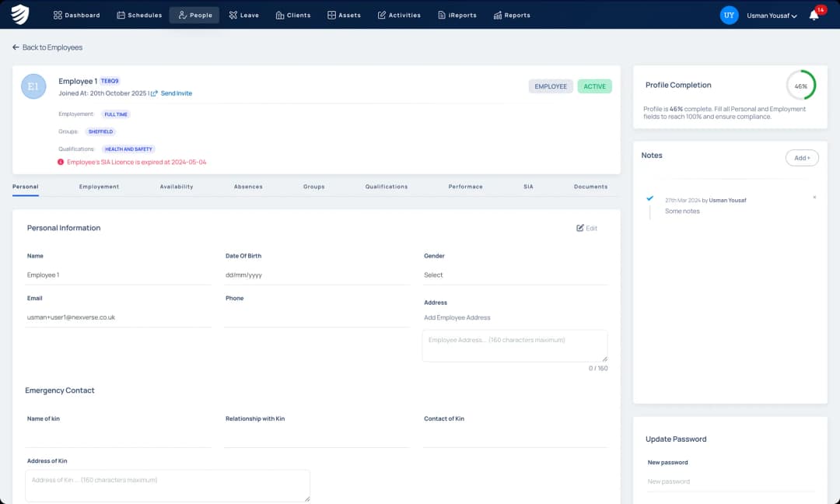Click the shield logo in the navbar
This screenshot has width=840, height=504.
20,15
